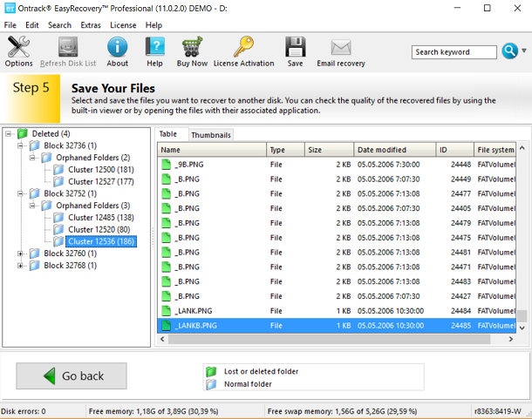The width and height of the screenshot is (532, 419).
Task: Select Cluster 12500 (181) folder
Action: pos(101,169)
